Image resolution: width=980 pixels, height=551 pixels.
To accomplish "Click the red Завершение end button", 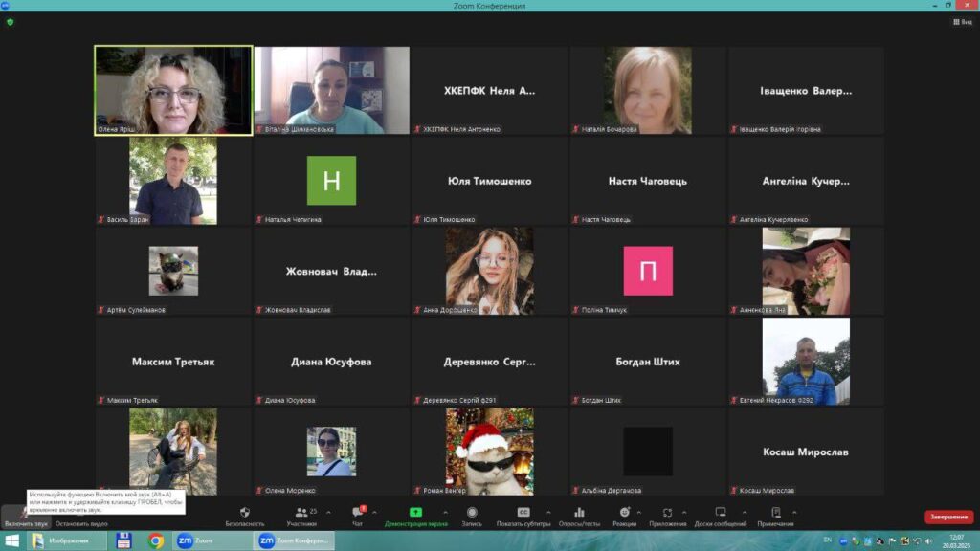I will coord(948,517).
